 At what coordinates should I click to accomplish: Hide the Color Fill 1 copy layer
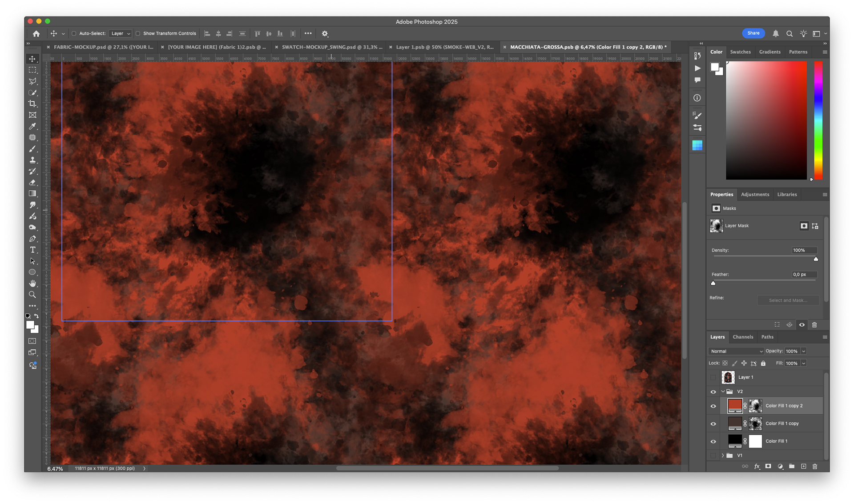coord(713,424)
